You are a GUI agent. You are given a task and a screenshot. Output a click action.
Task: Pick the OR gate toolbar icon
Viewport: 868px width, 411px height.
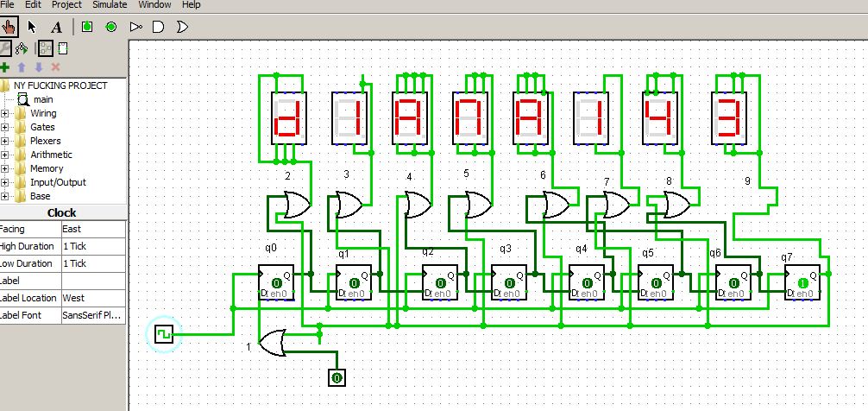point(182,27)
